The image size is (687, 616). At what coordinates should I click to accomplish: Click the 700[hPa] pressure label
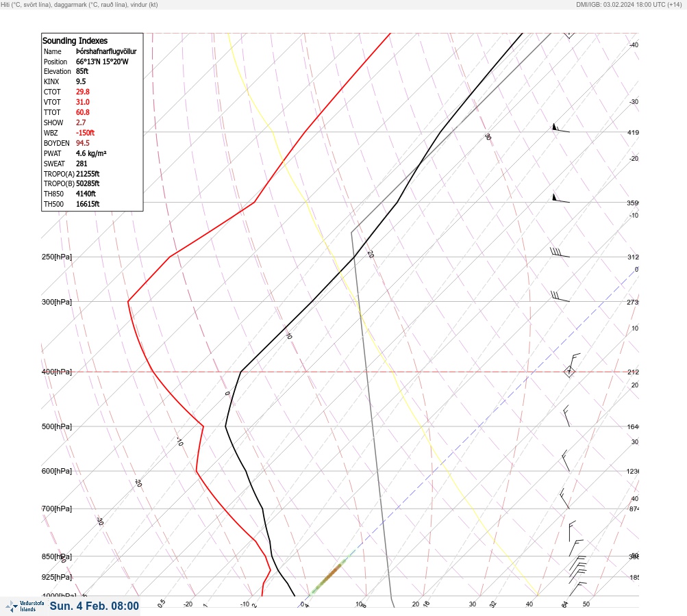(57, 509)
